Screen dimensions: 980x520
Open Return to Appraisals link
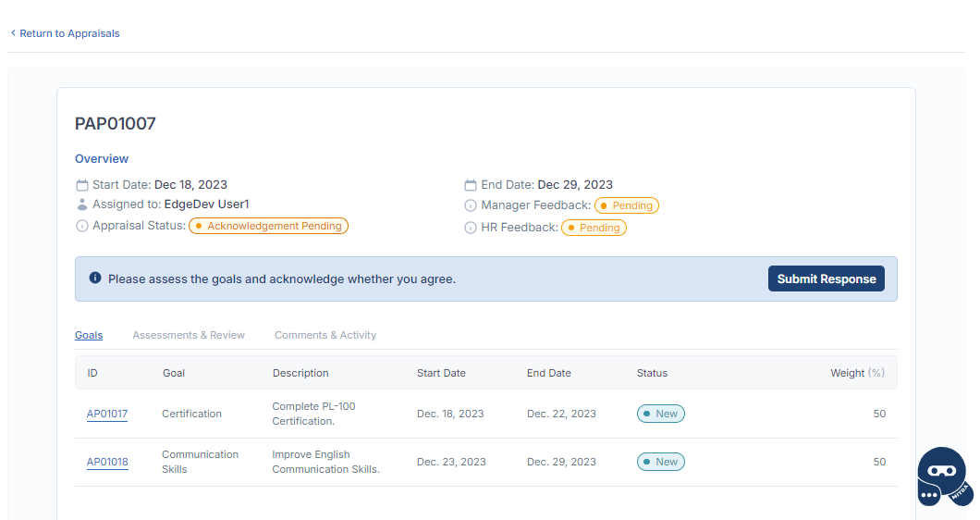pyautogui.click(x=69, y=33)
